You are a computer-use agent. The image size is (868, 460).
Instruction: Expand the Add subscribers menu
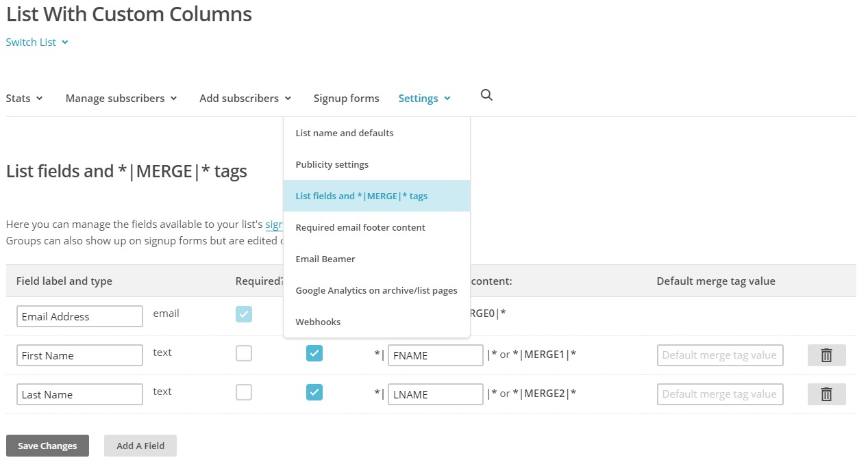click(x=245, y=99)
